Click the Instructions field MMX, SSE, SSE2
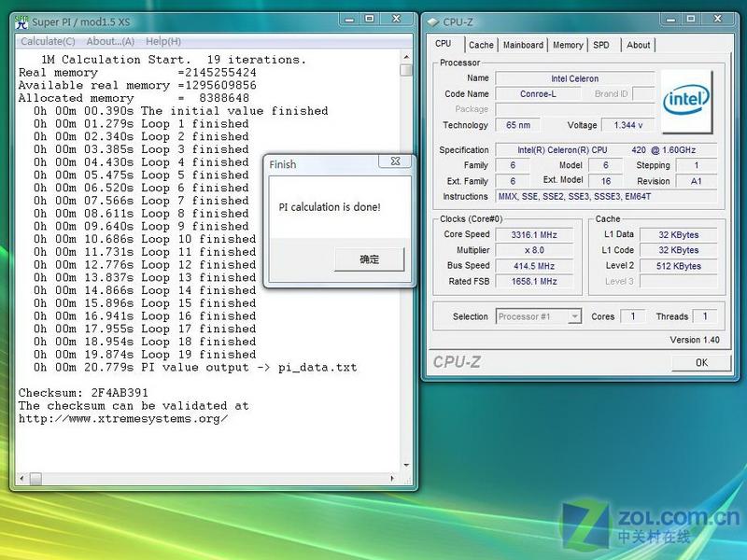Screen dimensions: 747x560 [x=606, y=196]
